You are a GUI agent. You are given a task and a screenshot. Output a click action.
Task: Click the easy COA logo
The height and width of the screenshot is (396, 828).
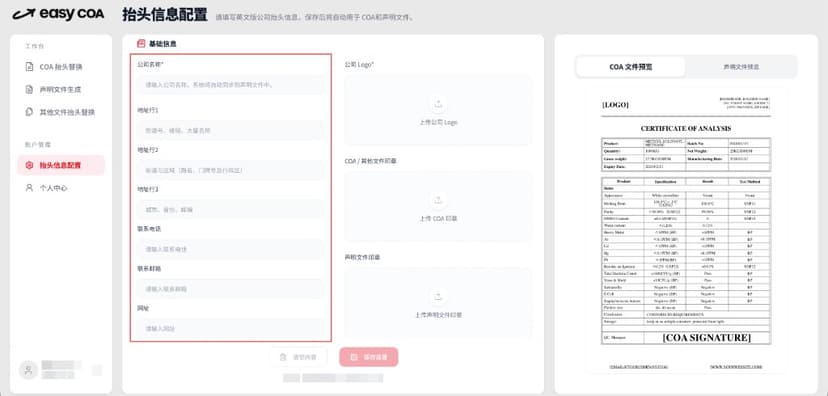pyautogui.click(x=59, y=14)
